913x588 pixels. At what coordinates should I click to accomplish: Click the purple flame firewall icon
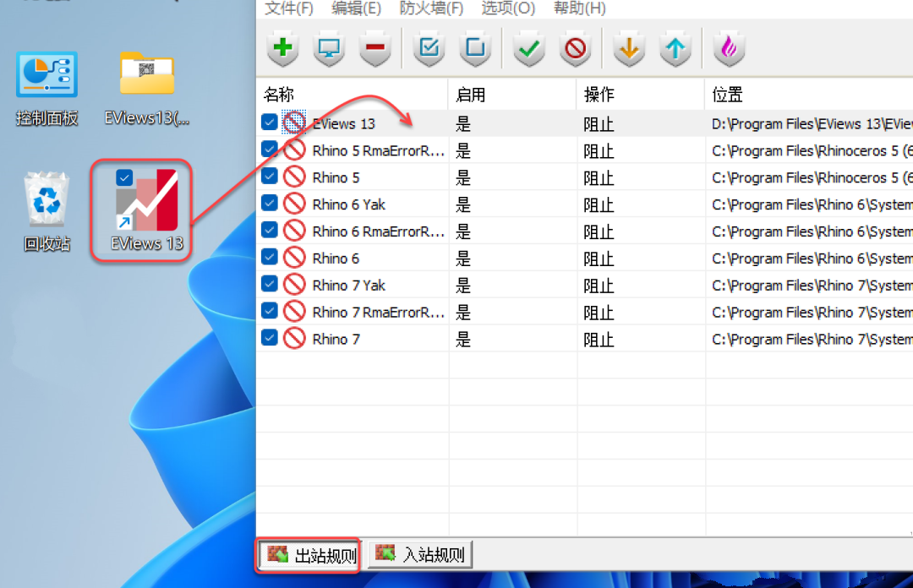click(729, 48)
